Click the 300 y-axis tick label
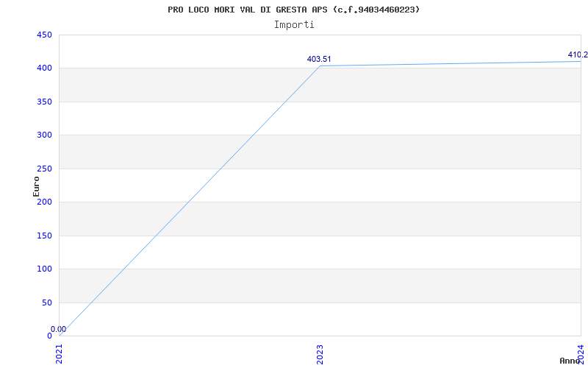This screenshot has width=588, height=368. point(44,135)
